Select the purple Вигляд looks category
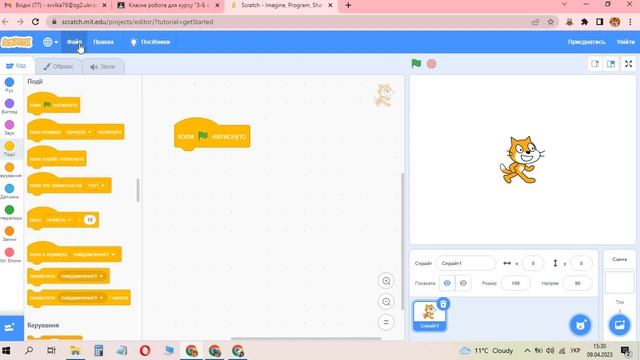The image size is (640, 360). (9, 106)
